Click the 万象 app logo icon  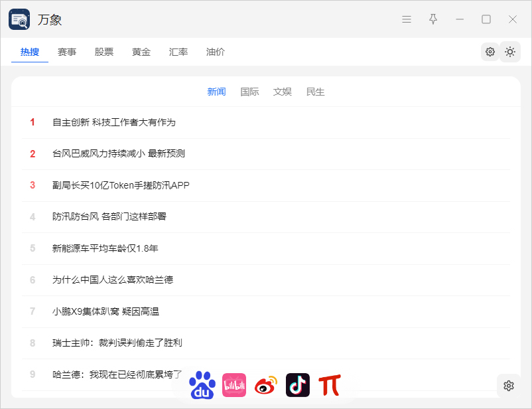tap(19, 19)
